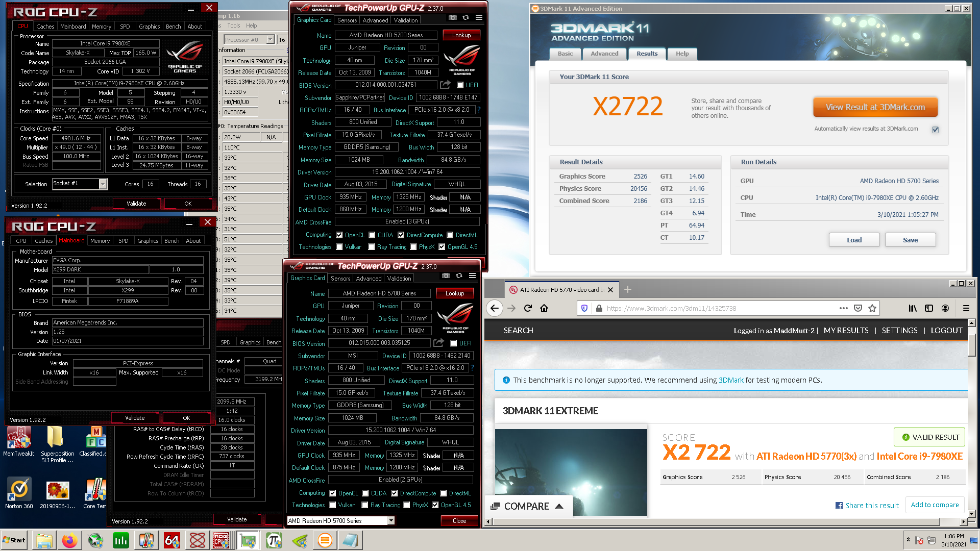Click the Start button
The width and height of the screenshot is (980, 551).
coord(14,540)
